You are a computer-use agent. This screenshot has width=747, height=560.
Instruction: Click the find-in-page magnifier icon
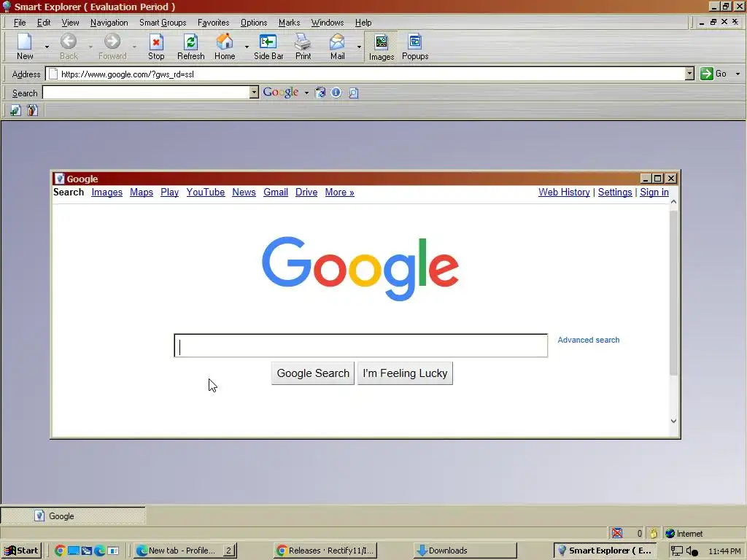coord(353,93)
